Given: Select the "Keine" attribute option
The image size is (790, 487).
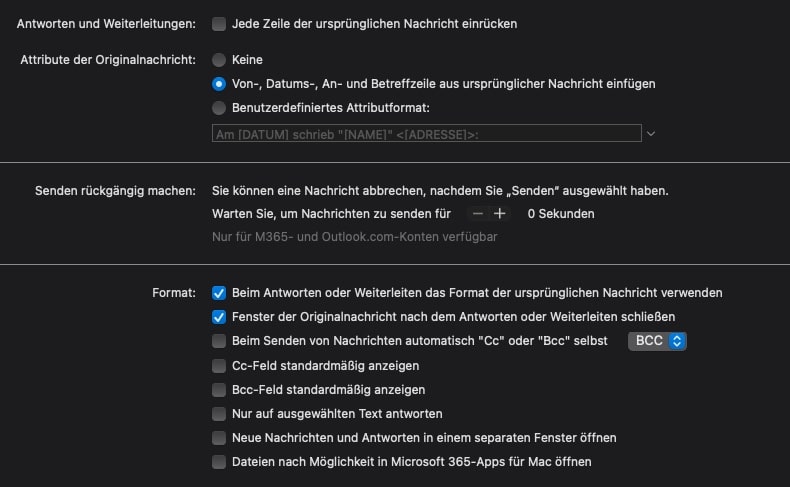Looking at the screenshot, I should [219, 60].
